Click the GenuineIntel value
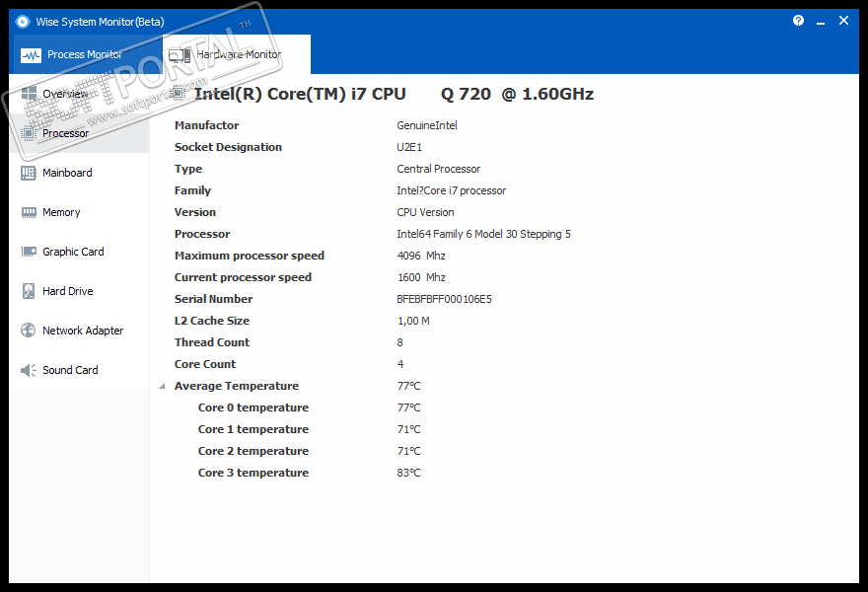 [x=427, y=125]
